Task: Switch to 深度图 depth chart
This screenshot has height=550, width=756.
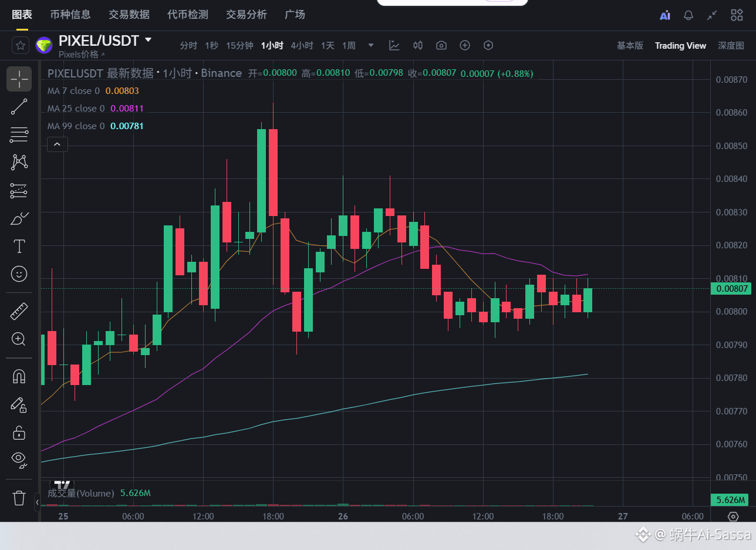Action: [x=731, y=45]
